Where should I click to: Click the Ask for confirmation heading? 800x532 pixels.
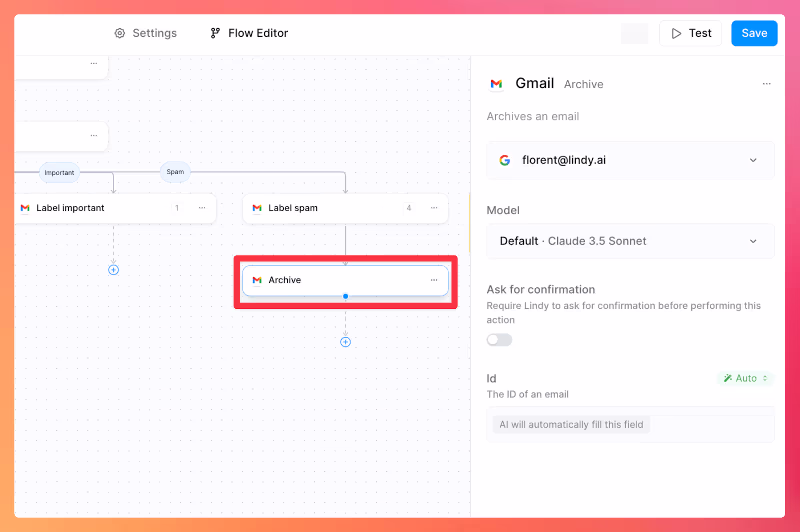click(x=541, y=290)
